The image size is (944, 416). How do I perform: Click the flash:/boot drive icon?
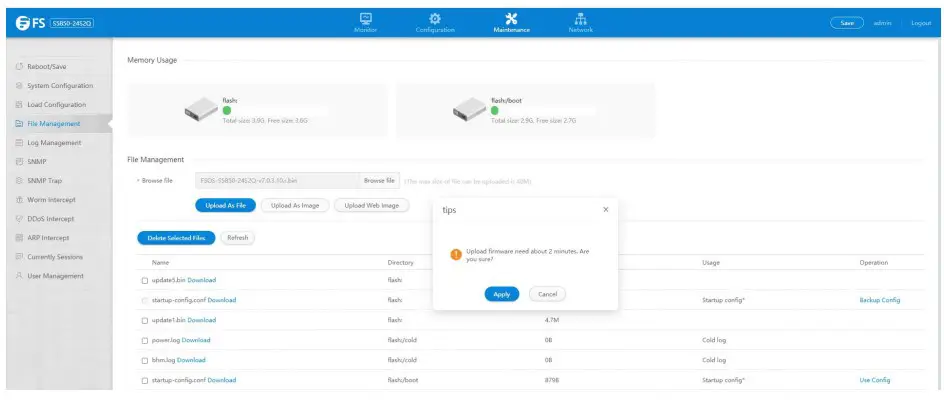click(x=469, y=108)
